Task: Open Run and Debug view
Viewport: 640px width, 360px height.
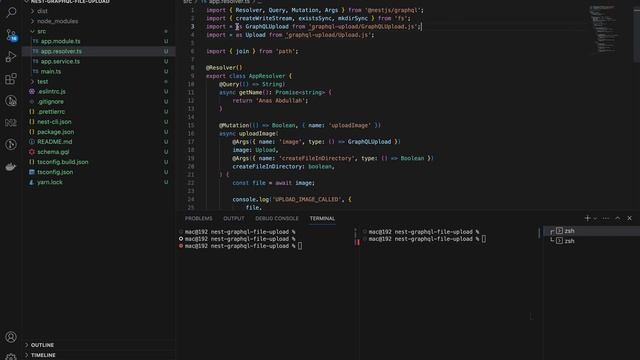Action: point(11,57)
